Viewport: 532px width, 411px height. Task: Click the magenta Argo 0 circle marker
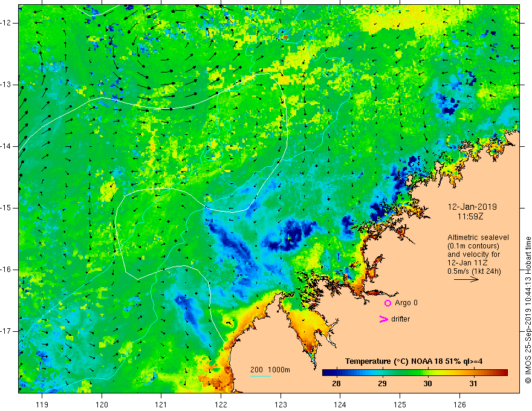(388, 303)
